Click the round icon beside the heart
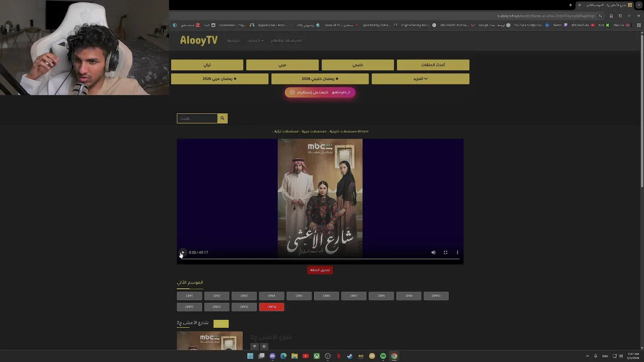The height and width of the screenshot is (362, 644). coord(264,346)
